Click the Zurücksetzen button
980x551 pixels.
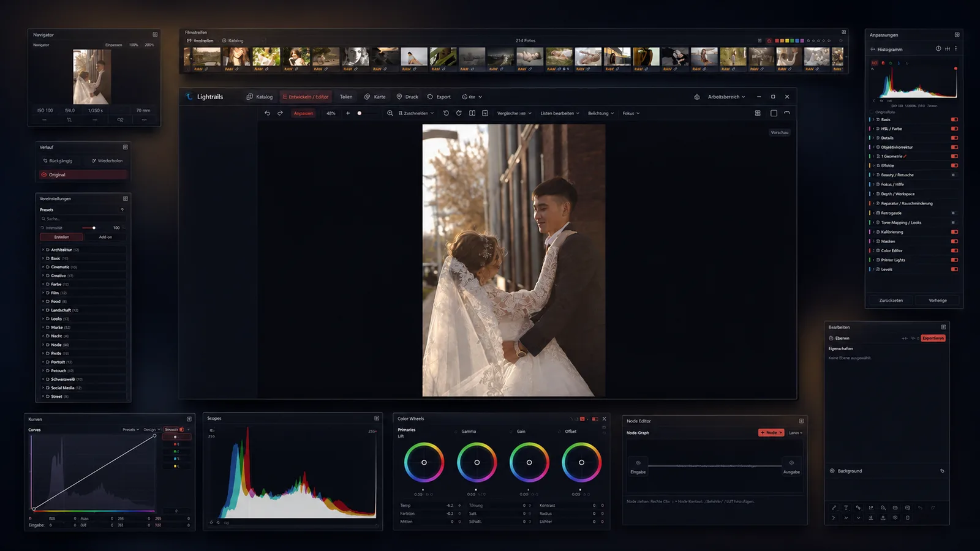(x=891, y=301)
